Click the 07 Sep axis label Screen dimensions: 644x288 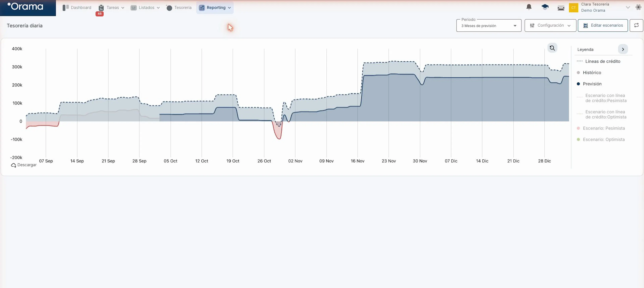pos(46,161)
